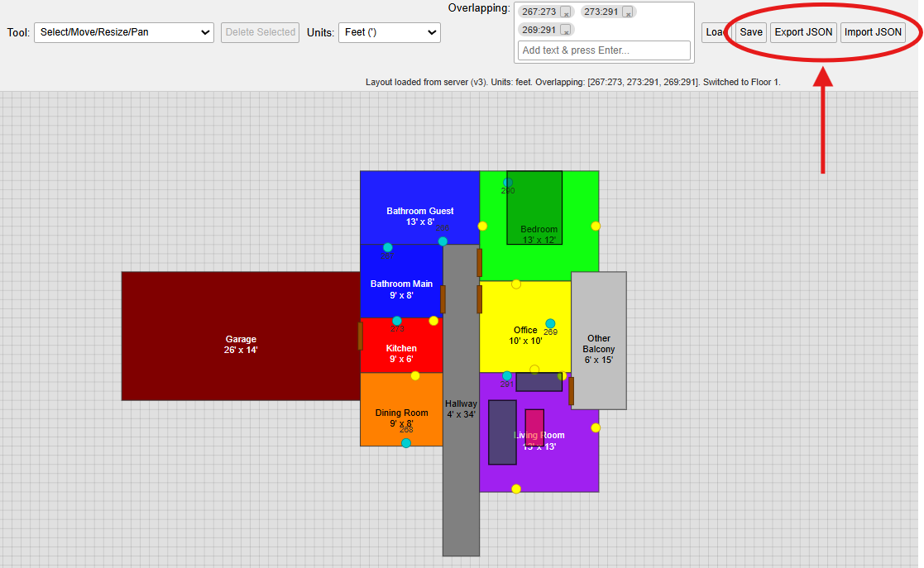
Task: Delete the 269:291 overlapping tag
Action: 565,30
